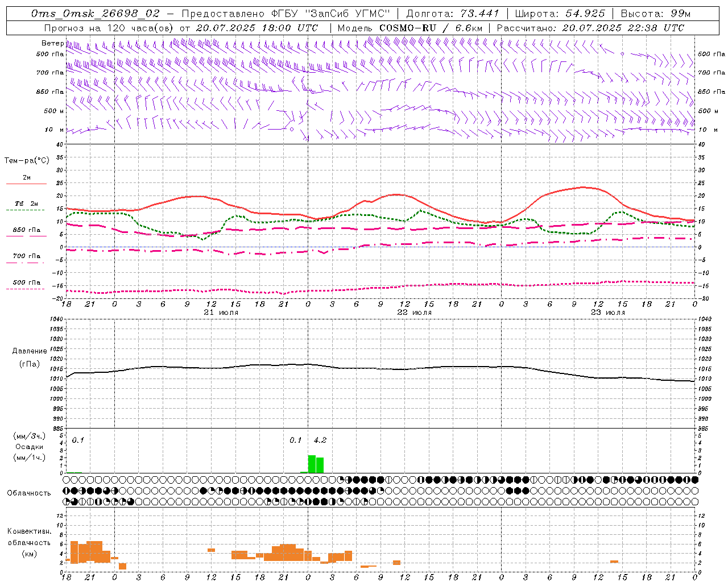
Task: Click the Прогноз на 120 часа(ов) text
Action: (110, 28)
